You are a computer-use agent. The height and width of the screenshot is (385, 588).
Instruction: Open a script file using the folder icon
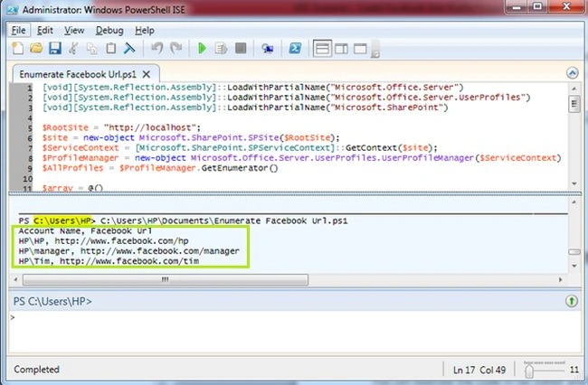36,48
